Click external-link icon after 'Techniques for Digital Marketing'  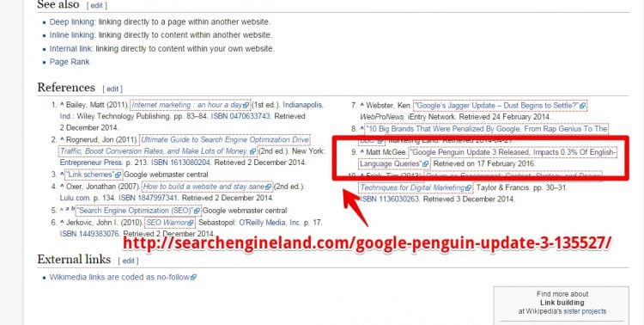pyautogui.click(x=469, y=188)
